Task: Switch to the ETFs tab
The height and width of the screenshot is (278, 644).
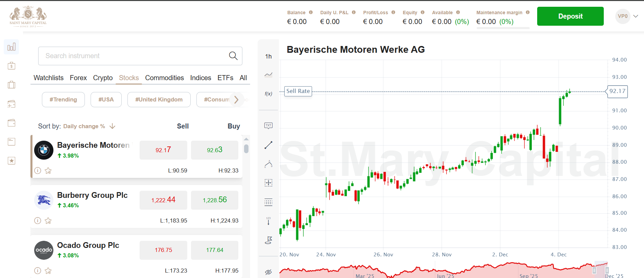Action: [225, 78]
